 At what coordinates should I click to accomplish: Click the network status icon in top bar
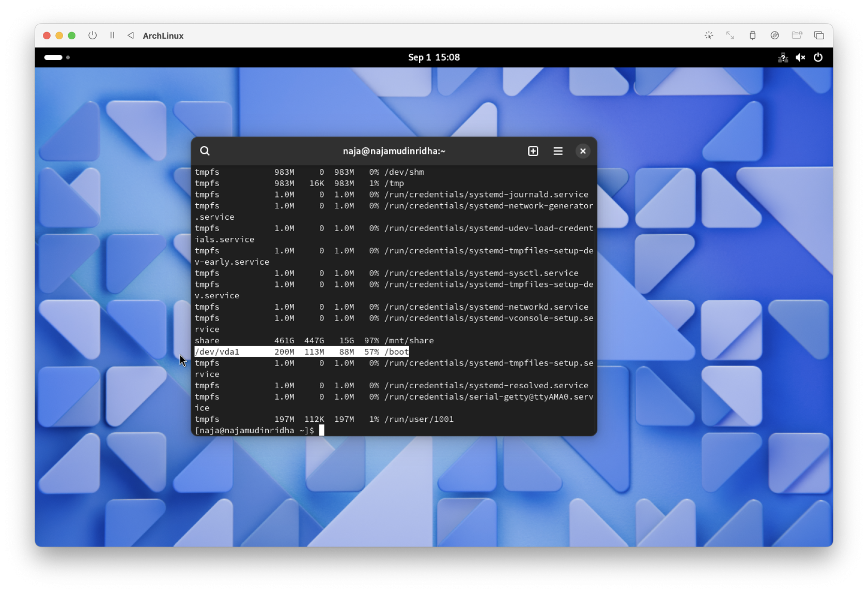[x=783, y=57]
